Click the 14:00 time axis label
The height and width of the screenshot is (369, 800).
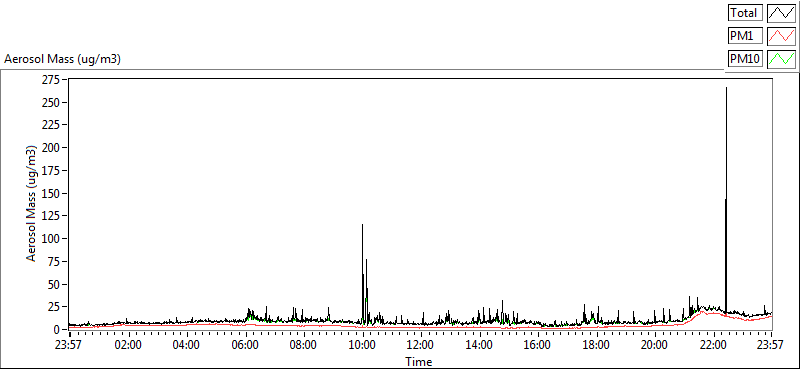(x=480, y=344)
